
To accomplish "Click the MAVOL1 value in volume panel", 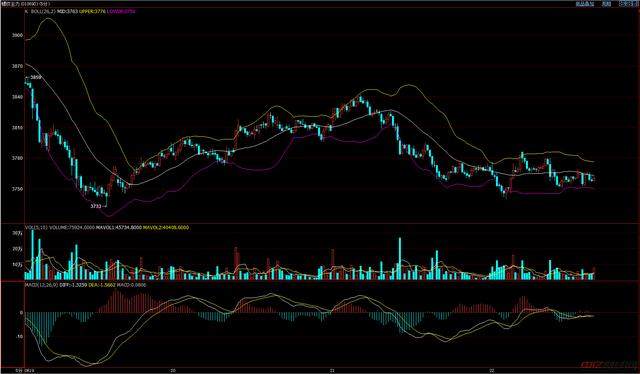I will point(119,227).
